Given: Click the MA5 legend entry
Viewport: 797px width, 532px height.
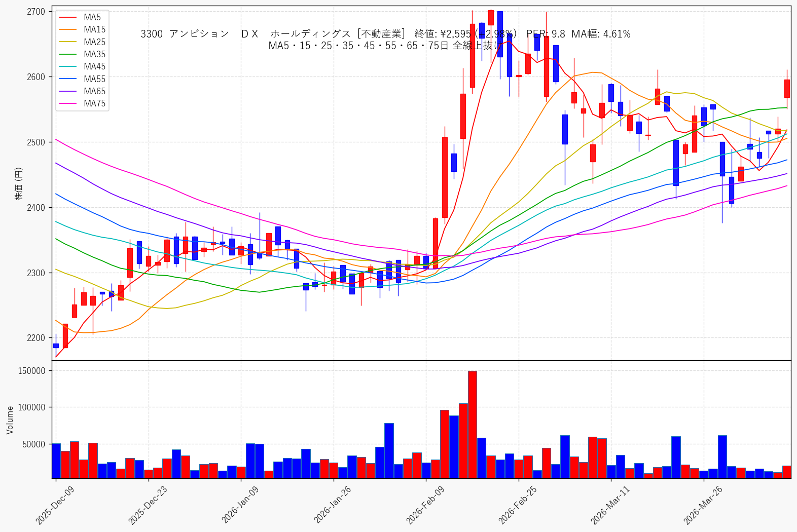Looking at the screenshot, I should pyautogui.click(x=82, y=17).
